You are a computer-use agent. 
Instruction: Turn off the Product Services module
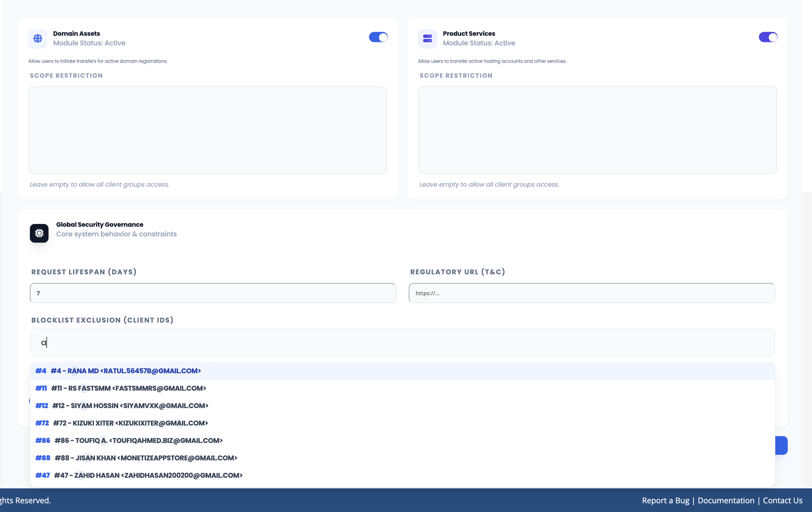[768, 37]
